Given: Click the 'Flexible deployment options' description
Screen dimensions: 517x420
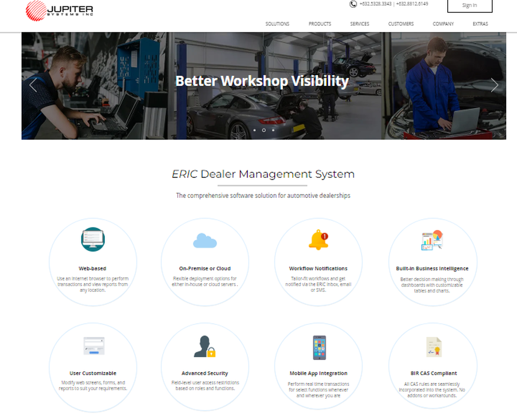Looking at the screenshot, I should click(x=205, y=282).
